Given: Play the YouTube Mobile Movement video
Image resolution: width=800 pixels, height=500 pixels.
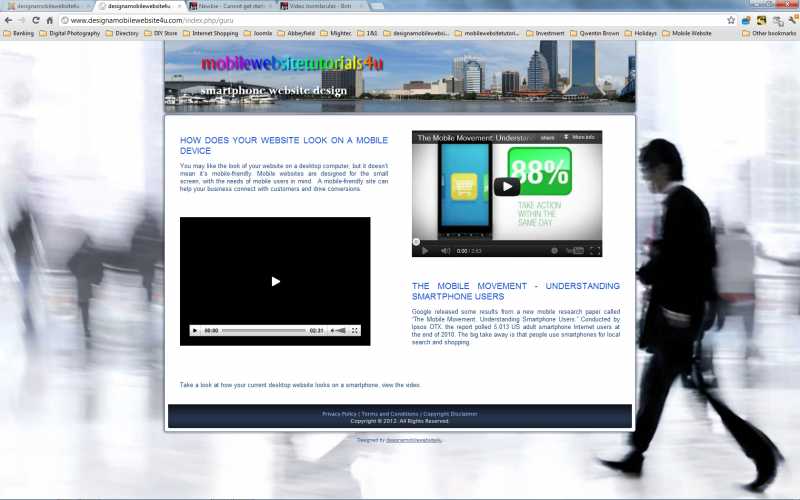Looking at the screenshot, I should point(507,187).
